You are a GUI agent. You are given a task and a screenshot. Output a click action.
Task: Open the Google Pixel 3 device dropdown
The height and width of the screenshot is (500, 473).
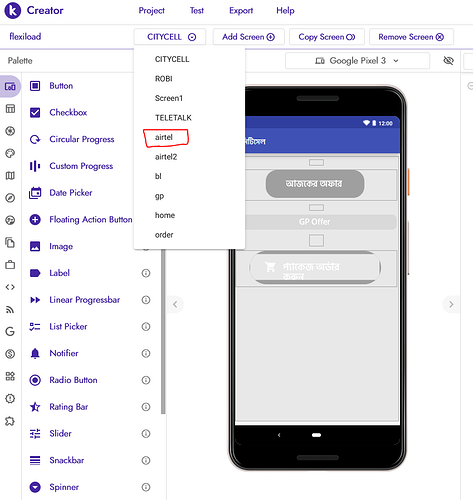357,61
